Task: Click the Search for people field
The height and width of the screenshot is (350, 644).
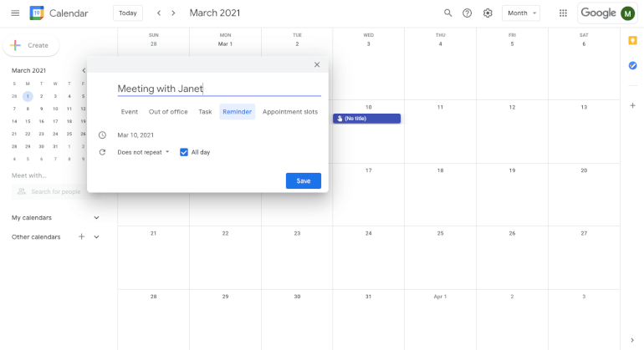Action: (x=49, y=191)
